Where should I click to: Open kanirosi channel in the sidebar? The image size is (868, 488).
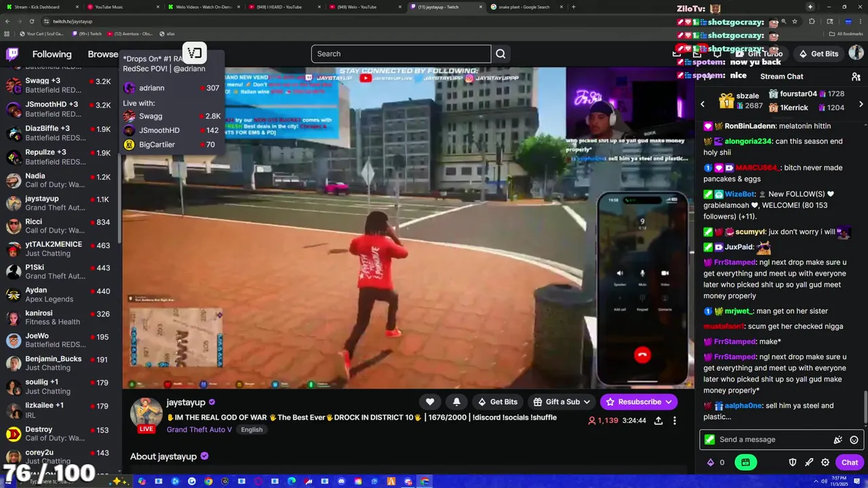pos(60,318)
